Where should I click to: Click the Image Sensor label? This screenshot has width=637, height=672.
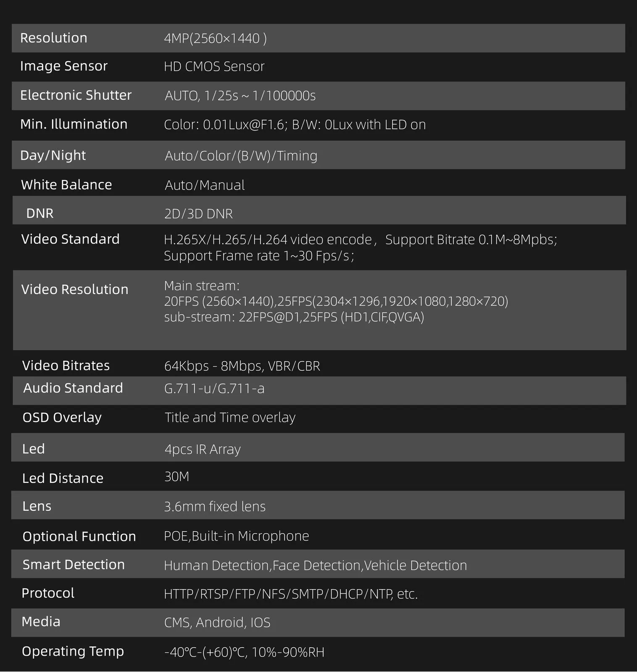click(x=64, y=66)
